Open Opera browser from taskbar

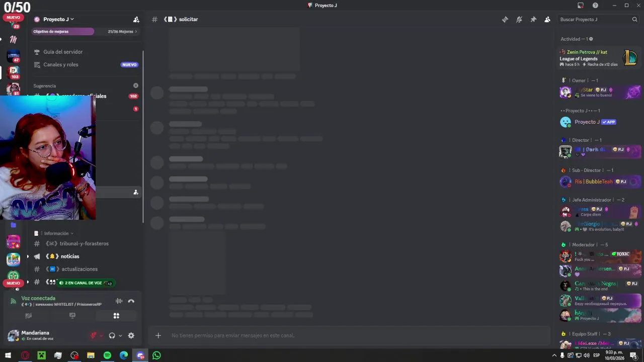[x=25, y=355]
